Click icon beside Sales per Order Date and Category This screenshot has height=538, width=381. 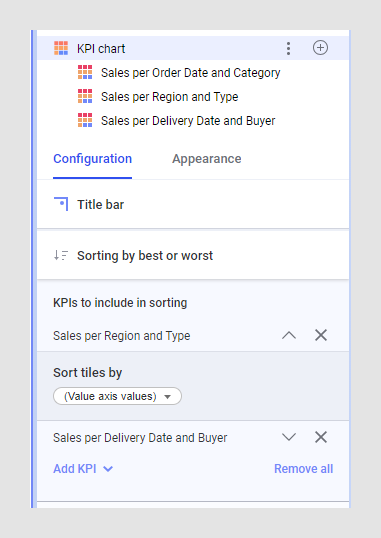(x=85, y=72)
